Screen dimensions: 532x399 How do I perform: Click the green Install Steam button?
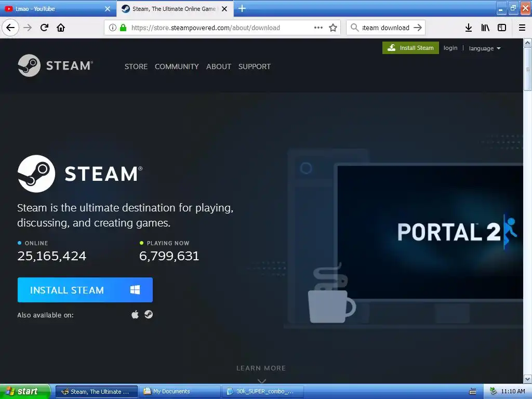point(410,48)
